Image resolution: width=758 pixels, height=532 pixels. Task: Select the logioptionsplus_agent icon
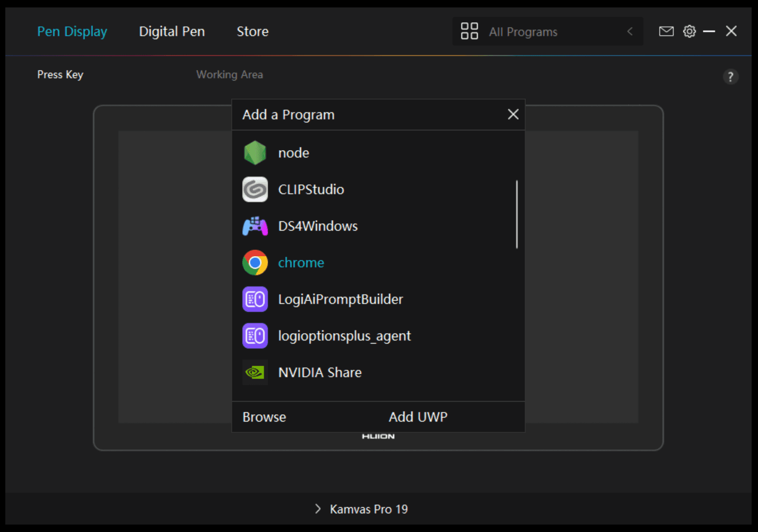tap(255, 336)
